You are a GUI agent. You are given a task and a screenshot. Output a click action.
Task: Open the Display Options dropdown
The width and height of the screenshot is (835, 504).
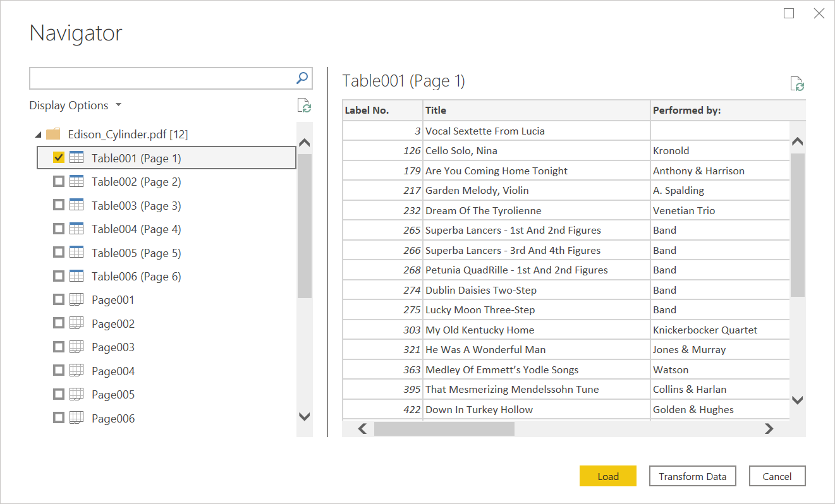coord(76,105)
